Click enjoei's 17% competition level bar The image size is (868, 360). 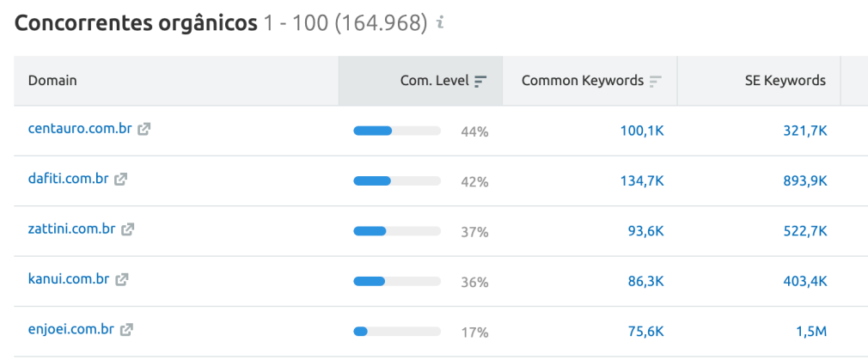pos(397,331)
